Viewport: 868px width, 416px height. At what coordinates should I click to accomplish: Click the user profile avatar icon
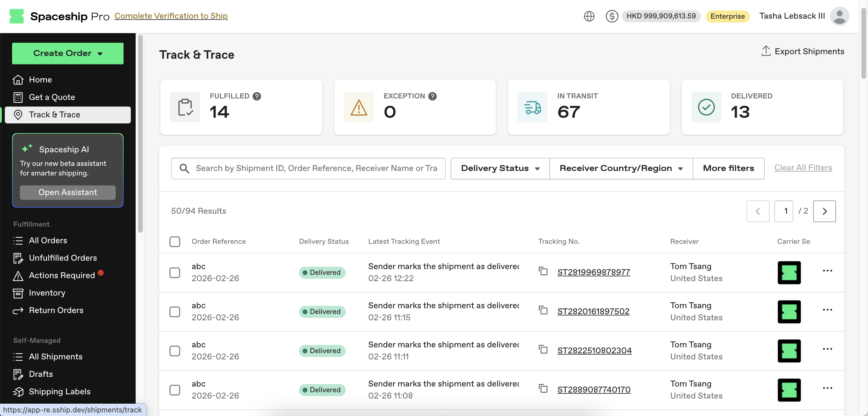(x=839, y=16)
